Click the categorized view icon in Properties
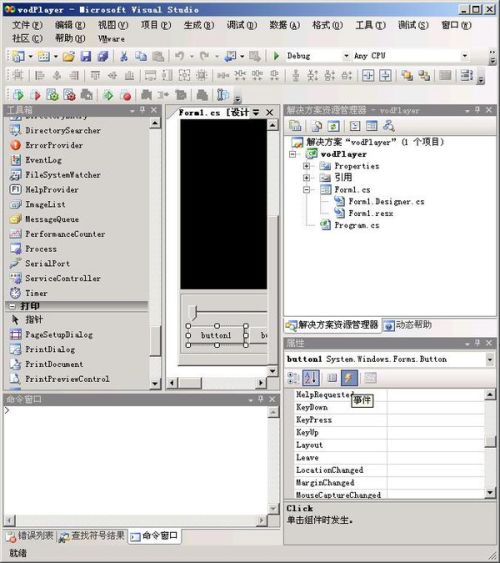Image resolution: width=500 pixels, height=563 pixels. pyautogui.click(x=294, y=378)
